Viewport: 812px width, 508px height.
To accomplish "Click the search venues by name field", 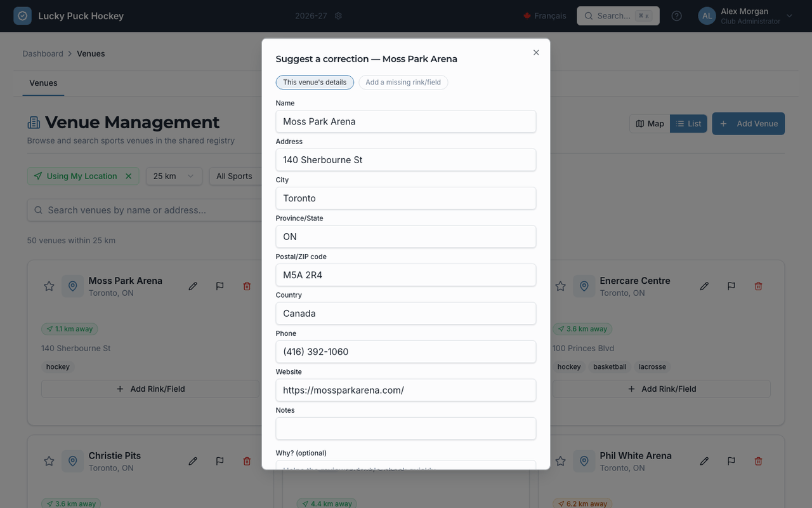I will (x=145, y=210).
